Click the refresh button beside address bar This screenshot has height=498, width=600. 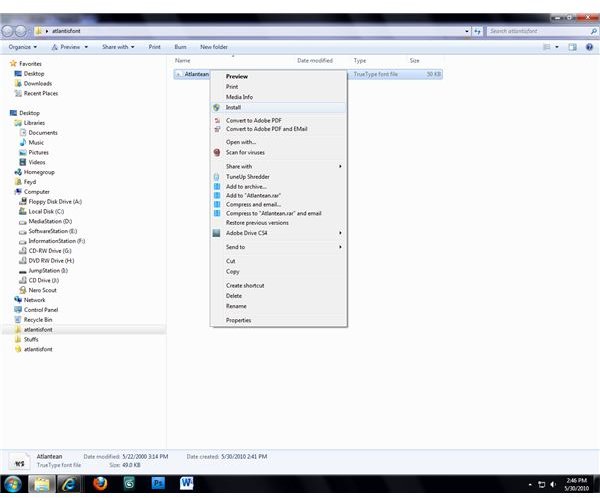pos(478,31)
